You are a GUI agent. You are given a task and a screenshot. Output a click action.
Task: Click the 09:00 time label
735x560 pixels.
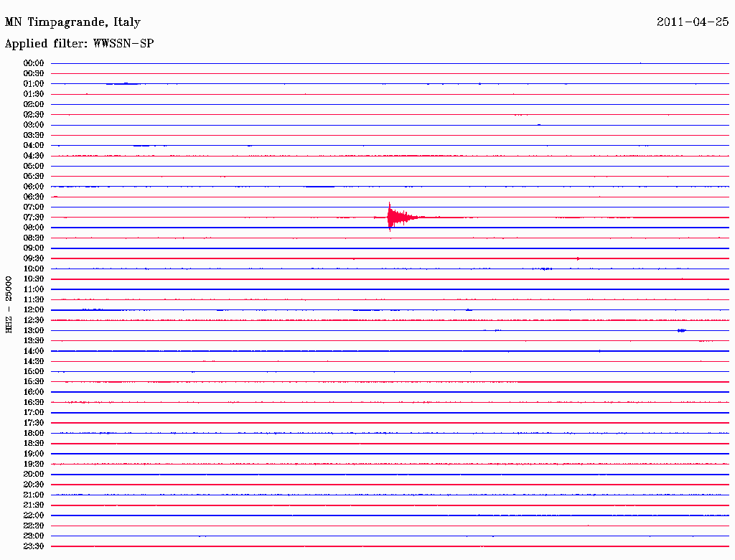(x=34, y=248)
